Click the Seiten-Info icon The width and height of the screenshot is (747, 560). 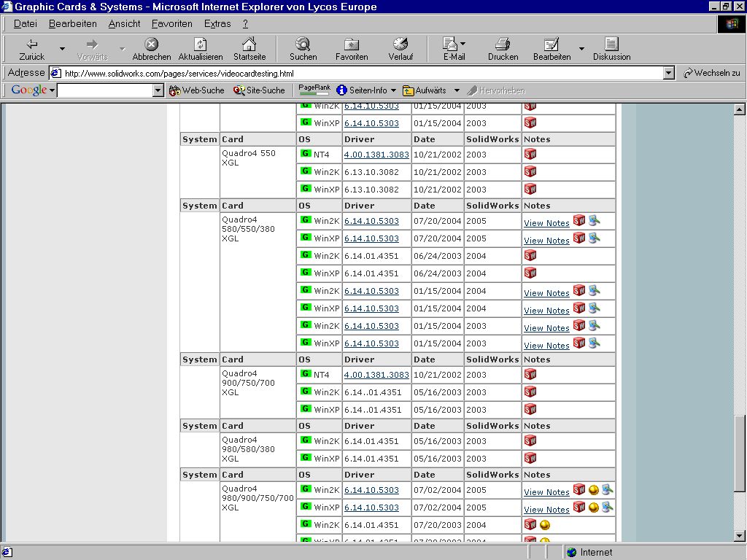[x=341, y=90]
